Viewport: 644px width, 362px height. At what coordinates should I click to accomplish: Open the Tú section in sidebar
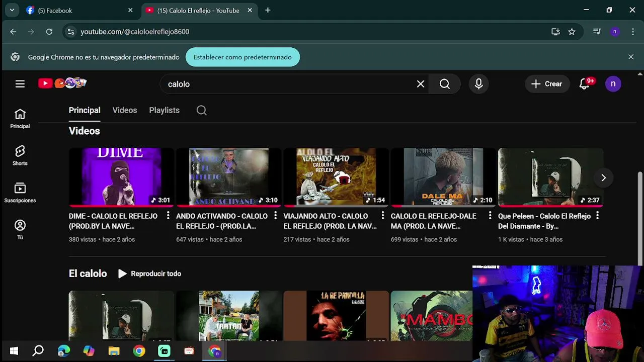coord(20,230)
